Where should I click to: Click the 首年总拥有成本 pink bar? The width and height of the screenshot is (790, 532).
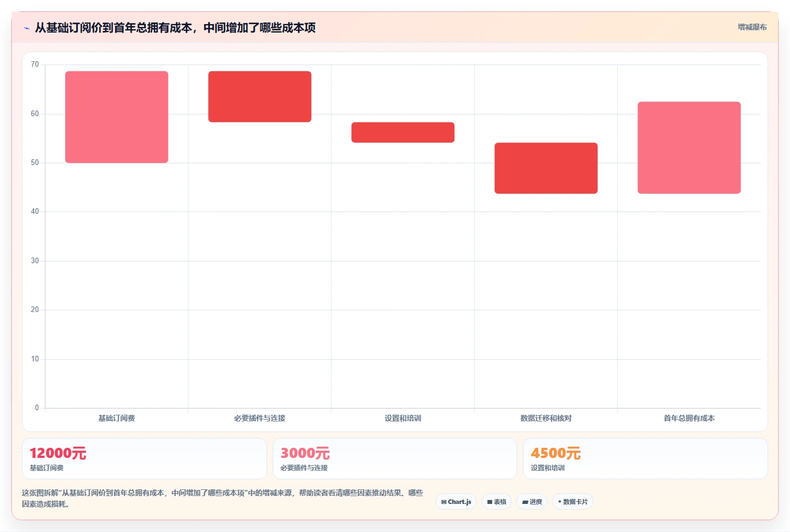689,148
